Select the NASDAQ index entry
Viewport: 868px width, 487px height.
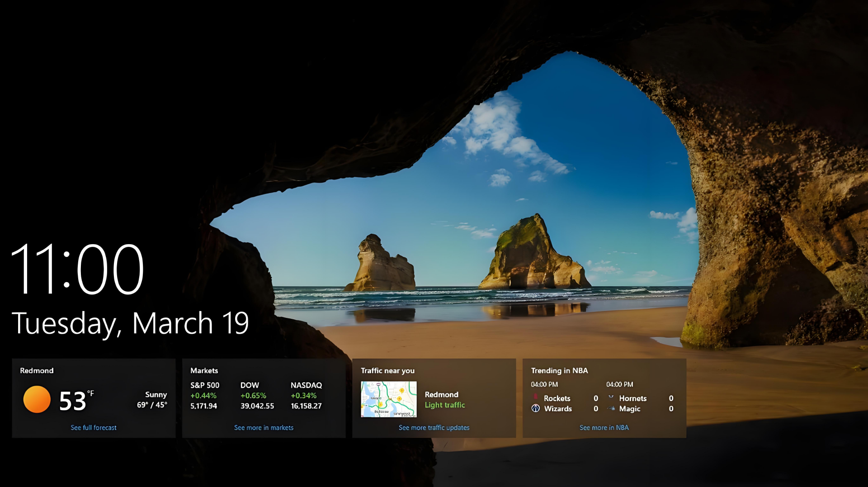306,395
